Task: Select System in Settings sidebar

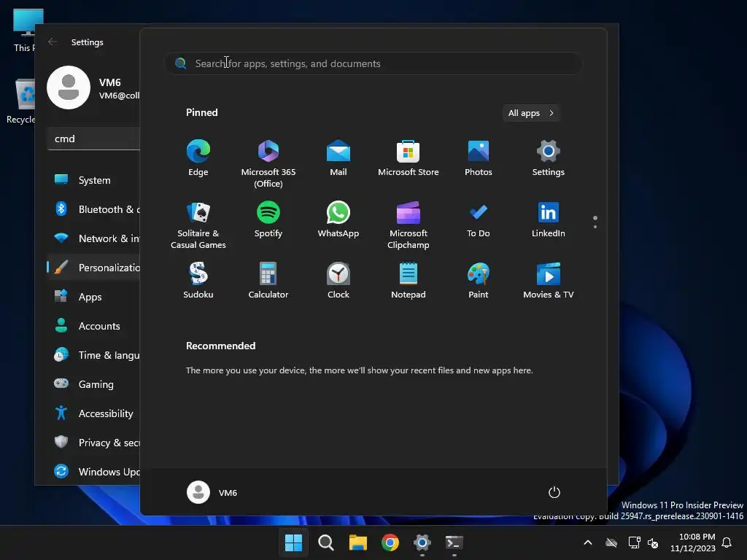Action: [x=93, y=180]
